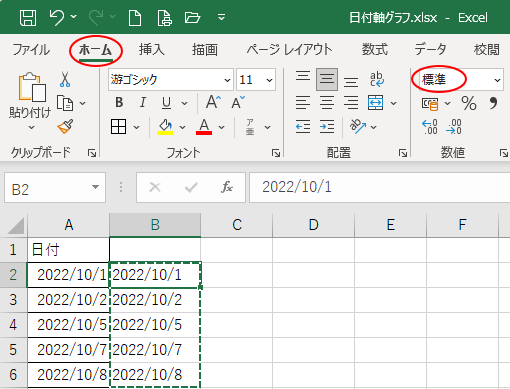Click the Select All corner triangle
Screen dimensions: 510x389
tap(15, 225)
